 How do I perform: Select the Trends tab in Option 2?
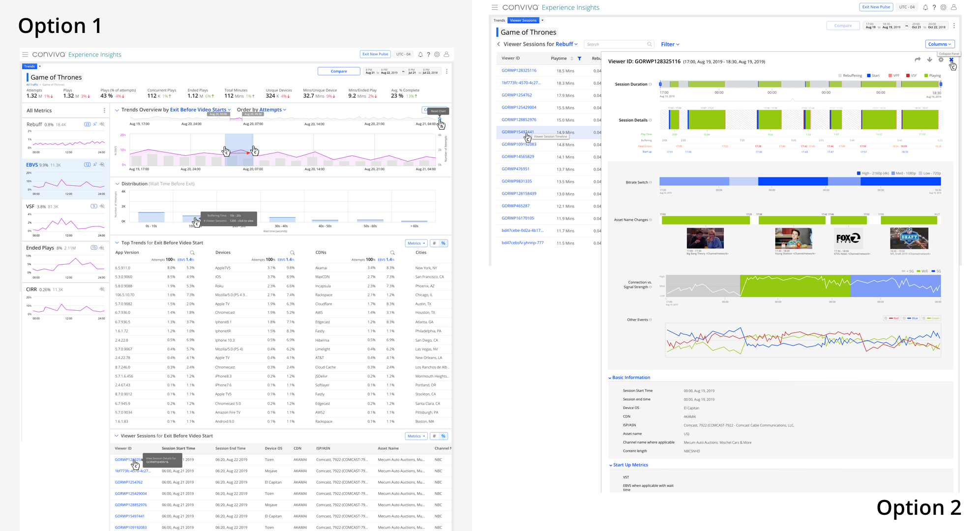(499, 21)
